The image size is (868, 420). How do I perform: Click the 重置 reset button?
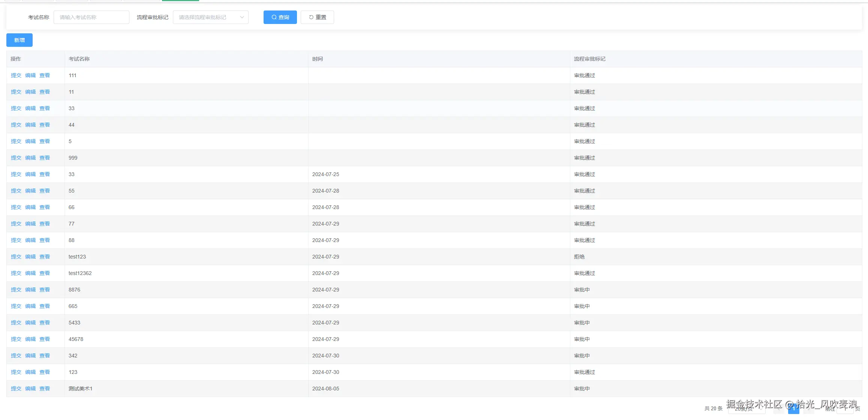tap(317, 17)
